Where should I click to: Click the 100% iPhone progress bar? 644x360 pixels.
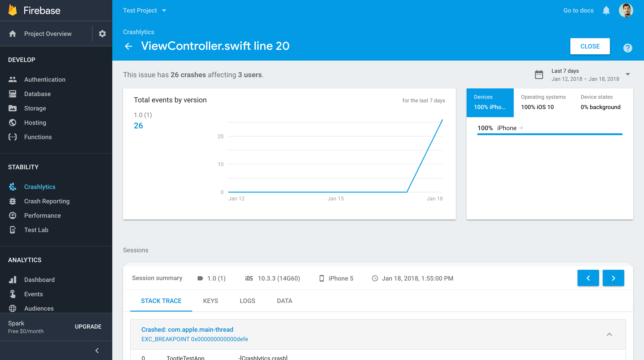click(x=549, y=134)
